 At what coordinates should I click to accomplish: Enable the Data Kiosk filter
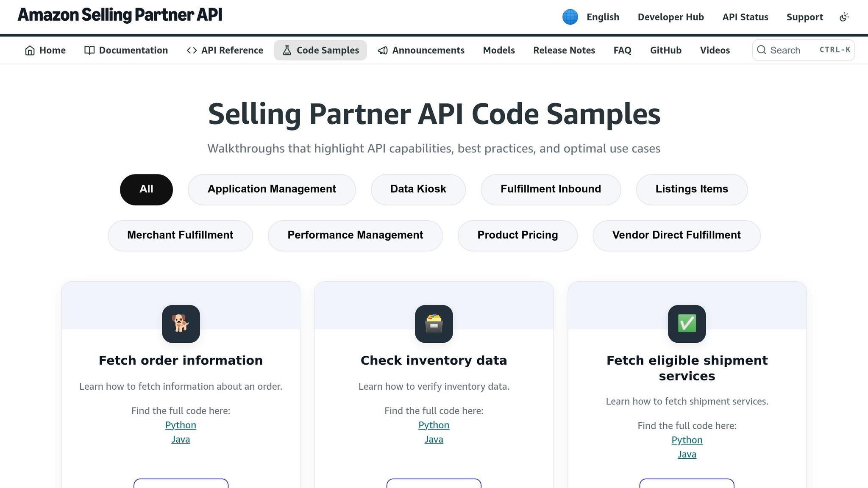click(x=417, y=189)
